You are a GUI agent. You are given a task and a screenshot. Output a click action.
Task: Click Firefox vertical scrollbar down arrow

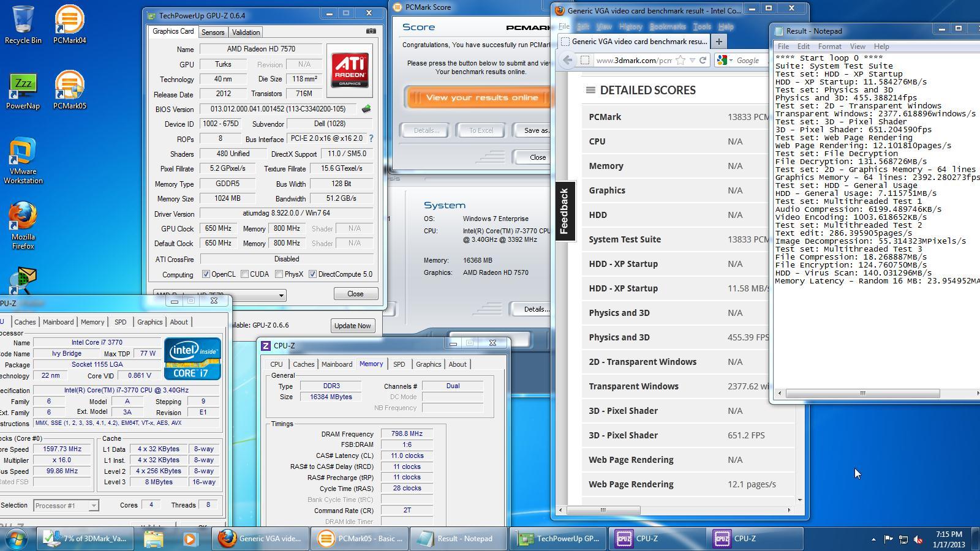pyautogui.click(x=799, y=500)
